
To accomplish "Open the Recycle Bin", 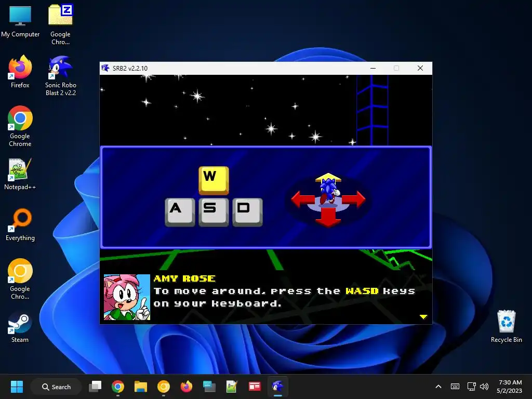I will [x=506, y=326].
